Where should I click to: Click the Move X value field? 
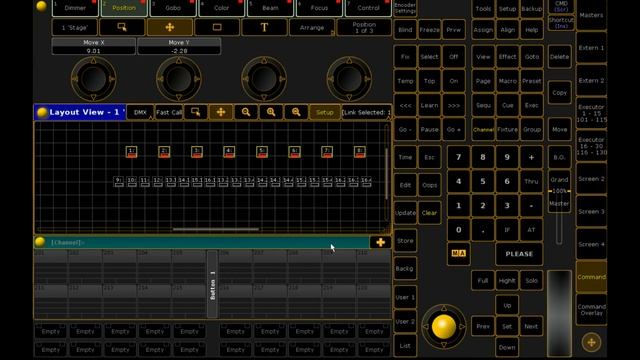pyautogui.click(x=93, y=51)
